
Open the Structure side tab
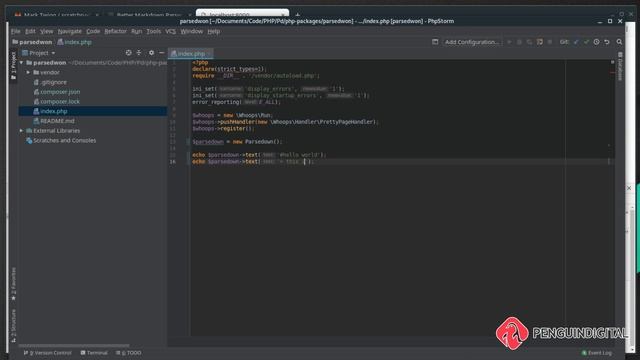click(13, 325)
